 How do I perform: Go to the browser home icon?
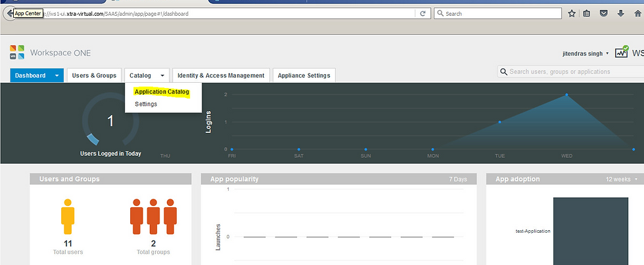[637, 14]
